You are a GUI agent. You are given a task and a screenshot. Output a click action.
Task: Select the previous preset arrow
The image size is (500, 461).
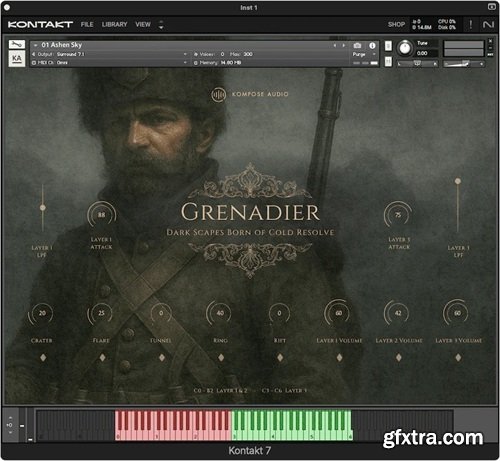[335, 45]
